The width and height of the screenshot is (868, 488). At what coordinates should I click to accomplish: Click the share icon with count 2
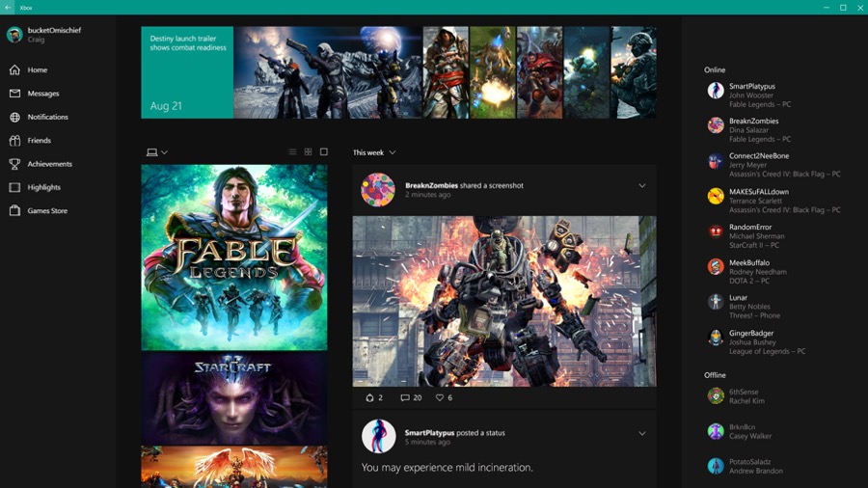point(369,397)
